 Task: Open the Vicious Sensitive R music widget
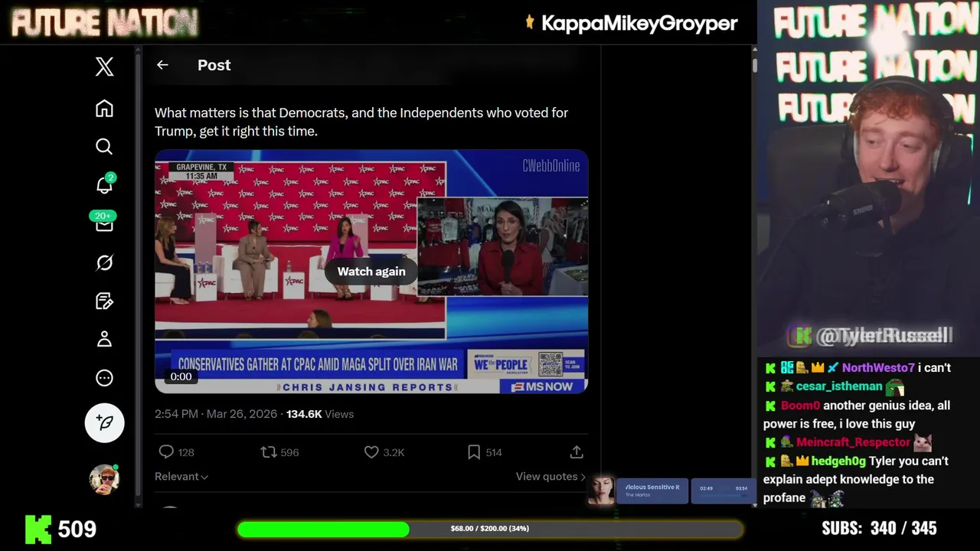pos(652,491)
